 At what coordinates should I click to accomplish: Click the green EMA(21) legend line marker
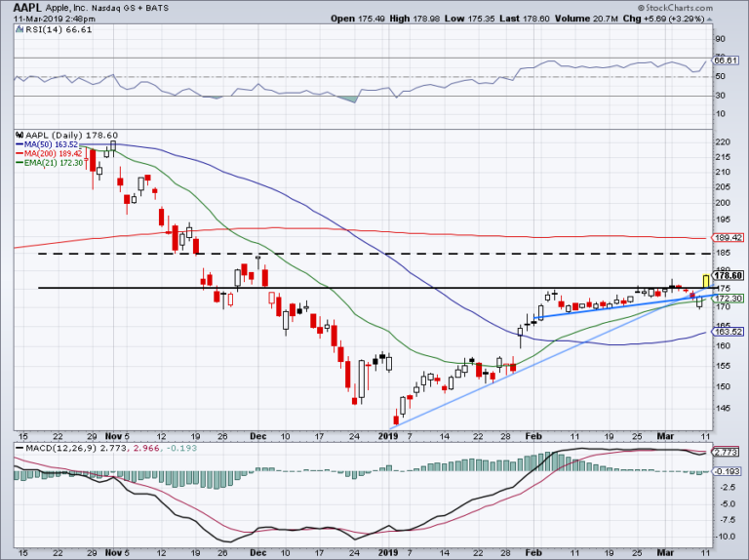tap(20, 163)
